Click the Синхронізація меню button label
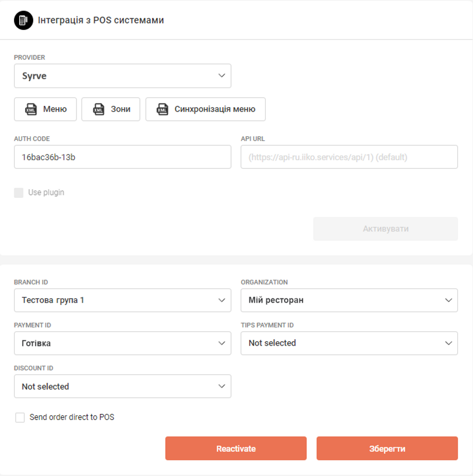473x476 pixels. 215,109
